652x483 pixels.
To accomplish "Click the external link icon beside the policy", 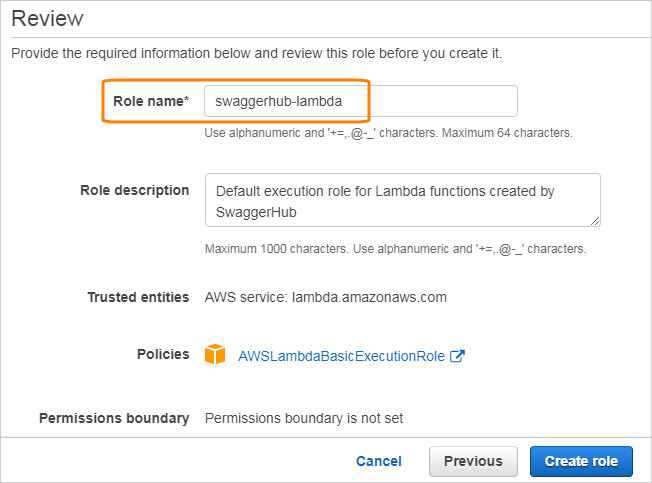I will point(457,356).
